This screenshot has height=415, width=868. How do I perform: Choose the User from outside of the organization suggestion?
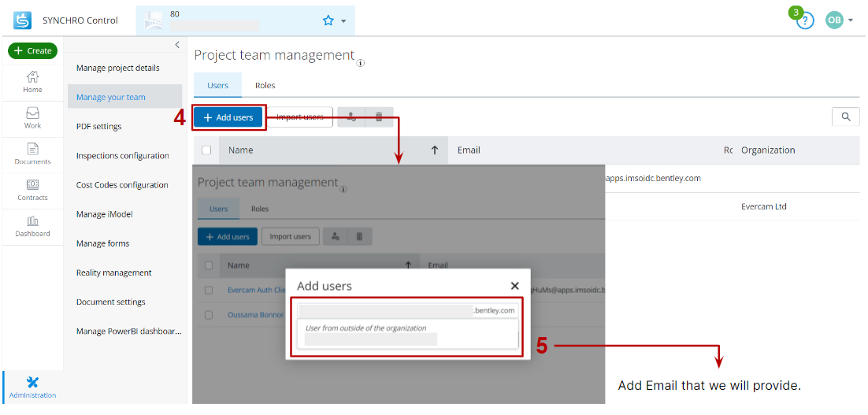pos(407,334)
